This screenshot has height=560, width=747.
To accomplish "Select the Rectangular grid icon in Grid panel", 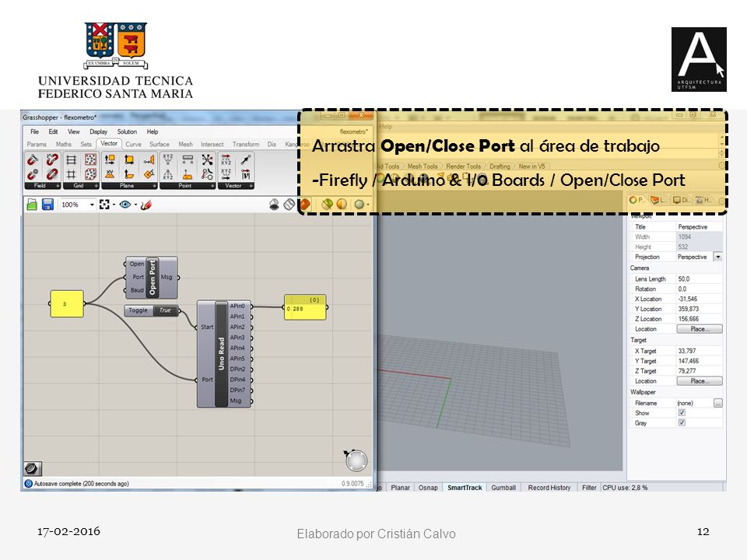I will point(72,159).
